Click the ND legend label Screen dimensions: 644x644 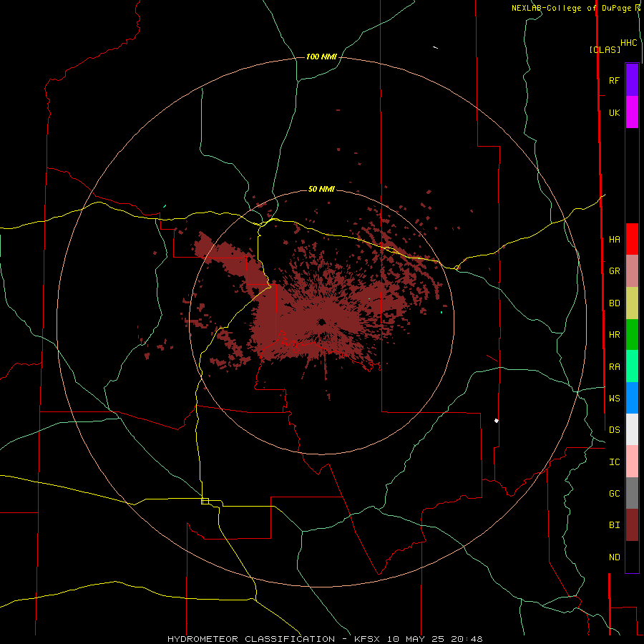coord(614,557)
